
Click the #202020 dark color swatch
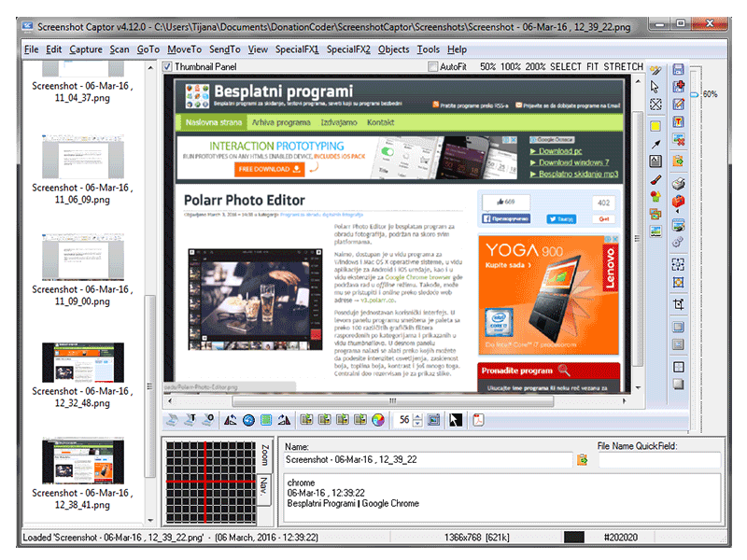574,538
